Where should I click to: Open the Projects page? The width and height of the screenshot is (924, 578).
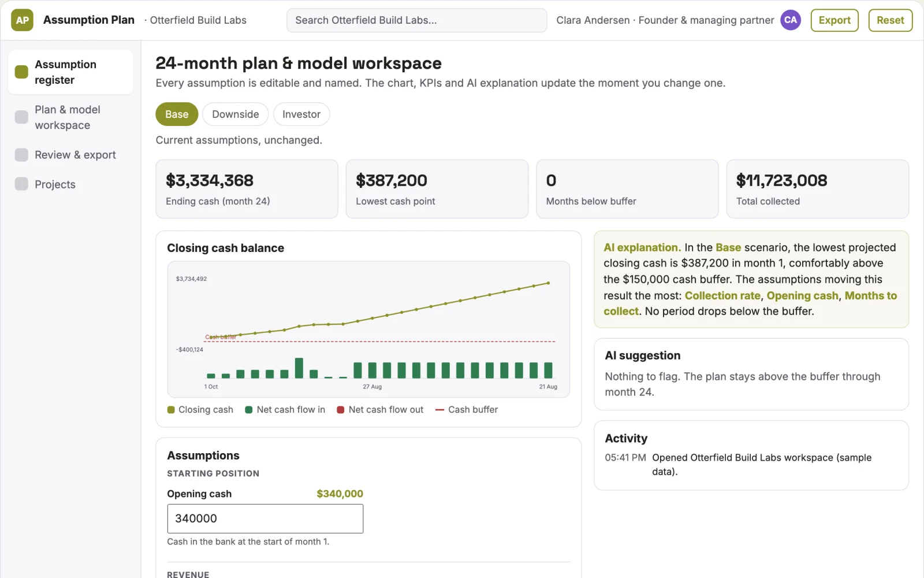click(70, 184)
